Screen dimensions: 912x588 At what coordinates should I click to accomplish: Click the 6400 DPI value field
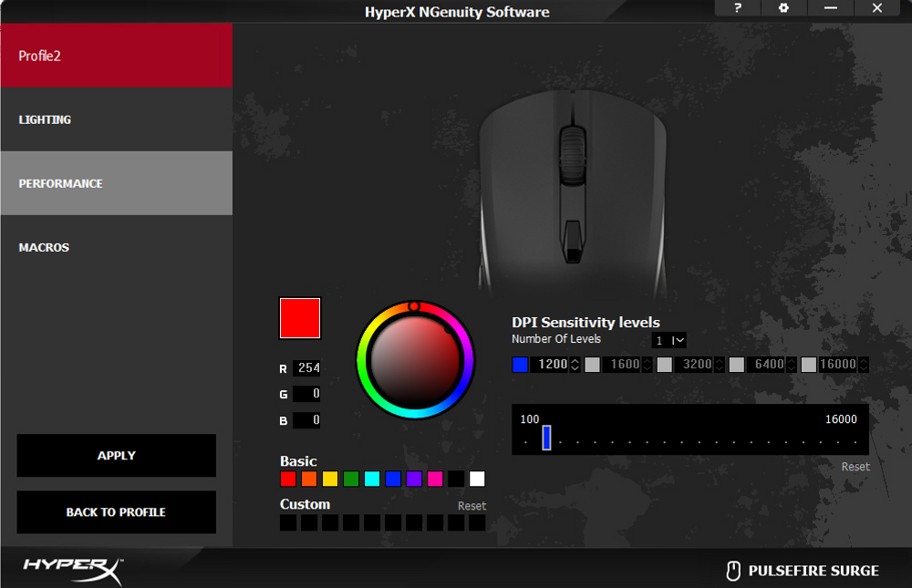pos(767,365)
